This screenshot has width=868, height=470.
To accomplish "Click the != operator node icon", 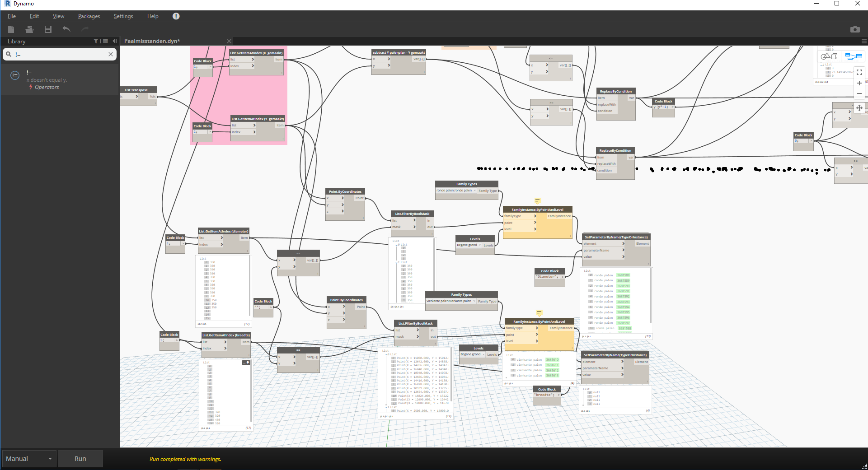I will 15,75.
